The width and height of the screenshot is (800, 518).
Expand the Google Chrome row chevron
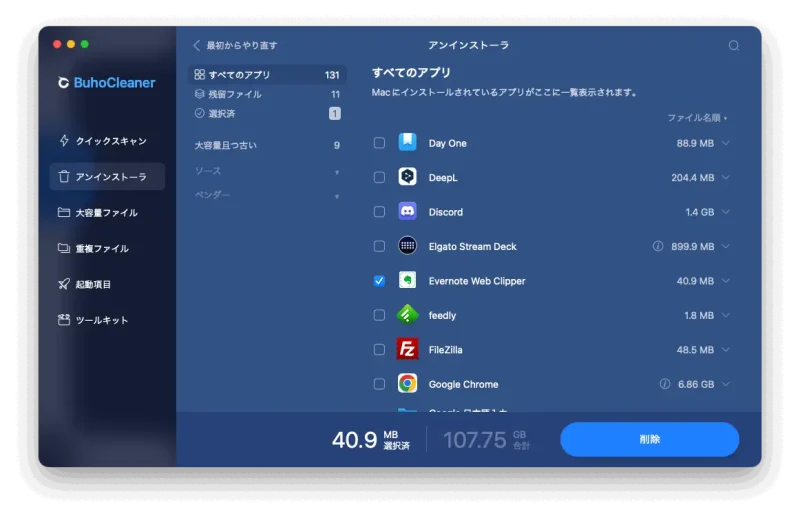tap(726, 384)
